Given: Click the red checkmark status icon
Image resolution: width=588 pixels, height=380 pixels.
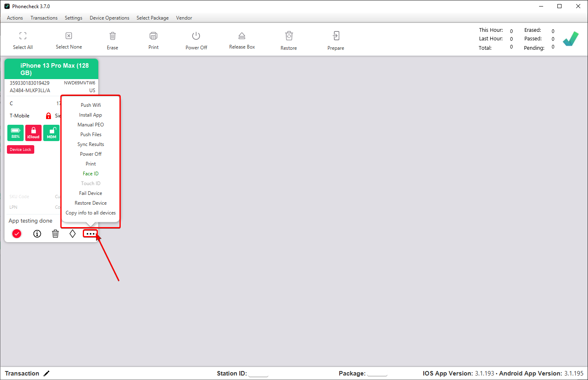Looking at the screenshot, I should [17, 234].
